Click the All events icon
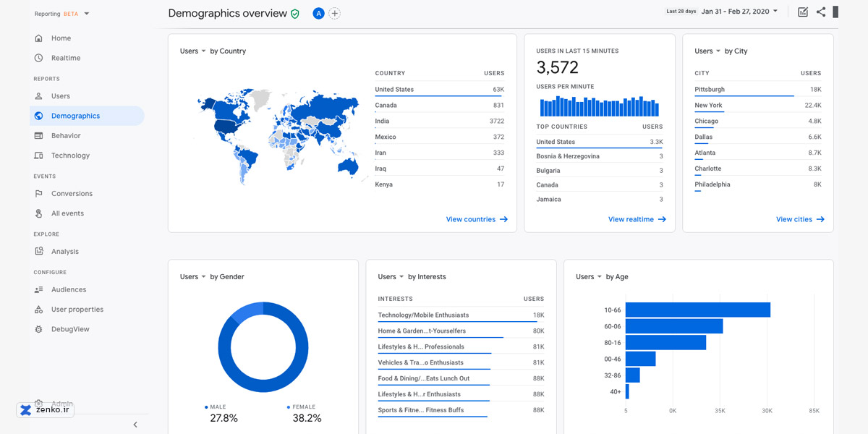This screenshot has height=434, width=868. tap(38, 213)
